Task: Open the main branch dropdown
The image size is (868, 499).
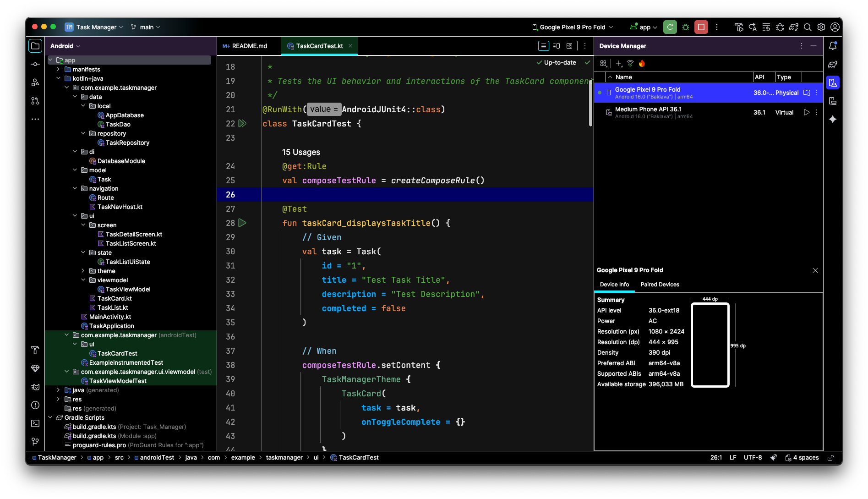Action: click(146, 27)
